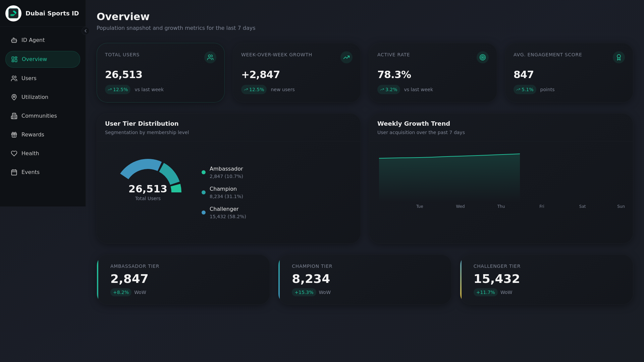Click the growth trend arrow icon
This screenshot has width=644, height=362.
346,57
